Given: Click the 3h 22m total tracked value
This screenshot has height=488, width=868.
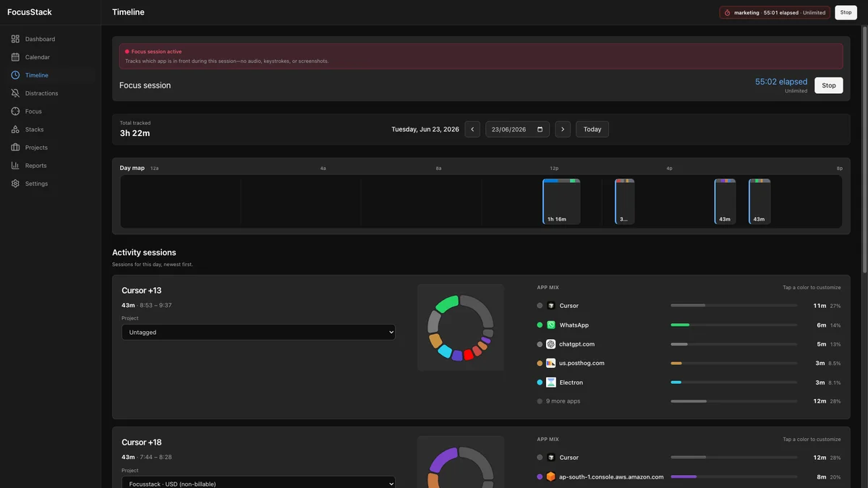Looking at the screenshot, I should (135, 133).
